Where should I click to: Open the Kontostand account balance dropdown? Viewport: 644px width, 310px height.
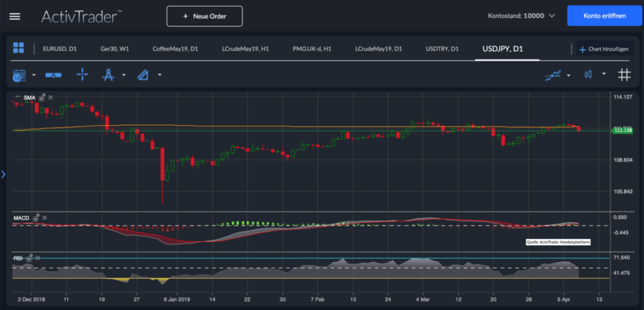point(522,16)
